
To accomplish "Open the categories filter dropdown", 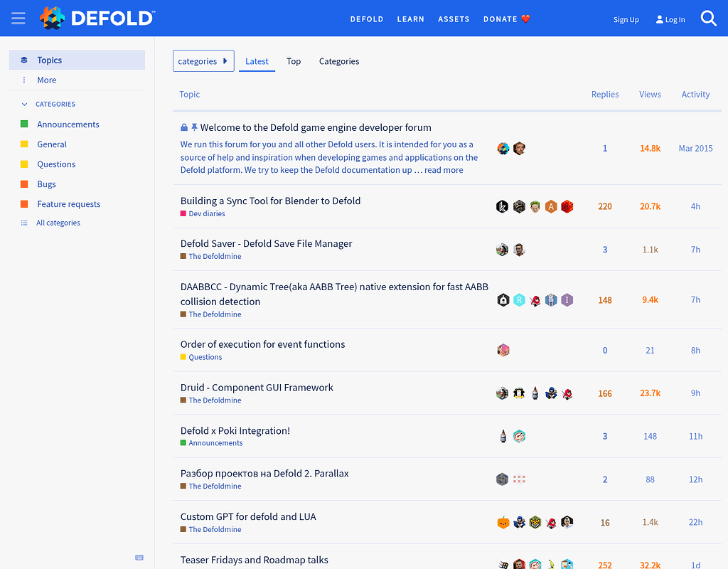I will (x=203, y=60).
